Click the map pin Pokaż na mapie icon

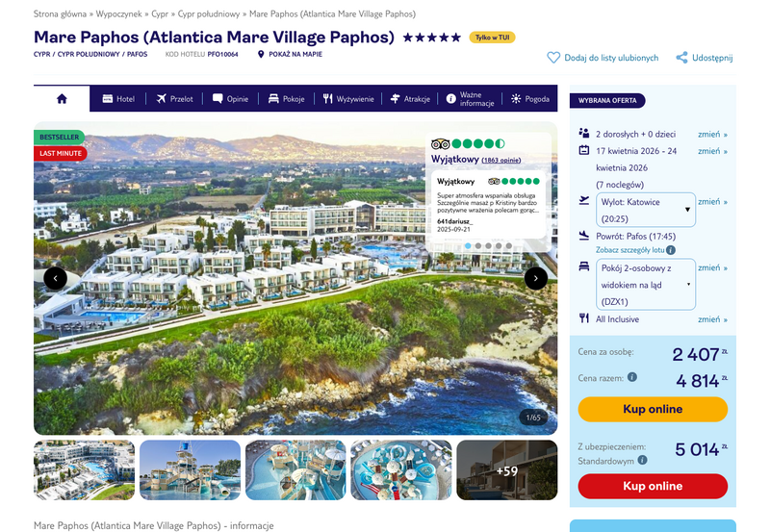coord(261,55)
